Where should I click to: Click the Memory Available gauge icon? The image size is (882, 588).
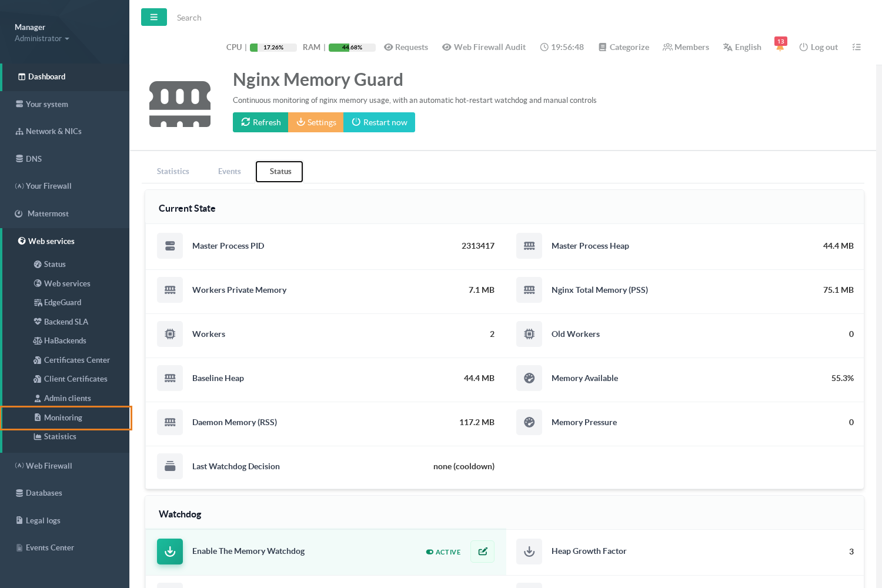(529, 378)
